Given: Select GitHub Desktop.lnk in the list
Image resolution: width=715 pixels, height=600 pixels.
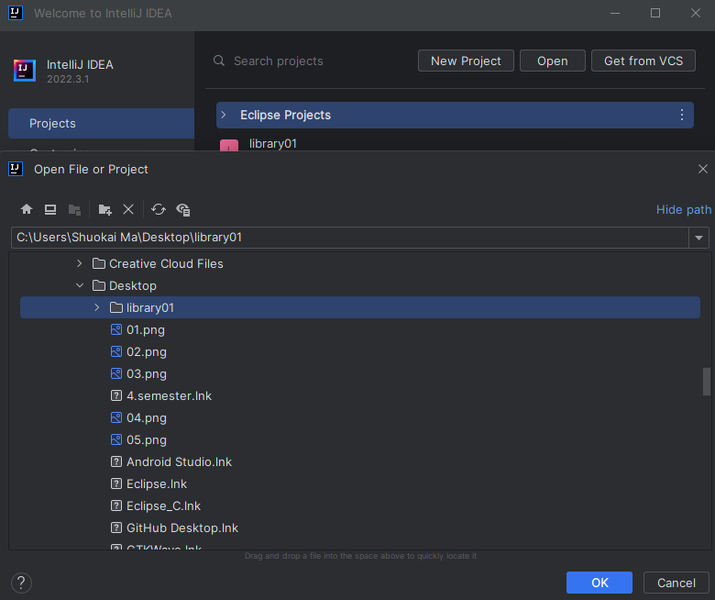Looking at the screenshot, I should pyautogui.click(x=360, y=528).
